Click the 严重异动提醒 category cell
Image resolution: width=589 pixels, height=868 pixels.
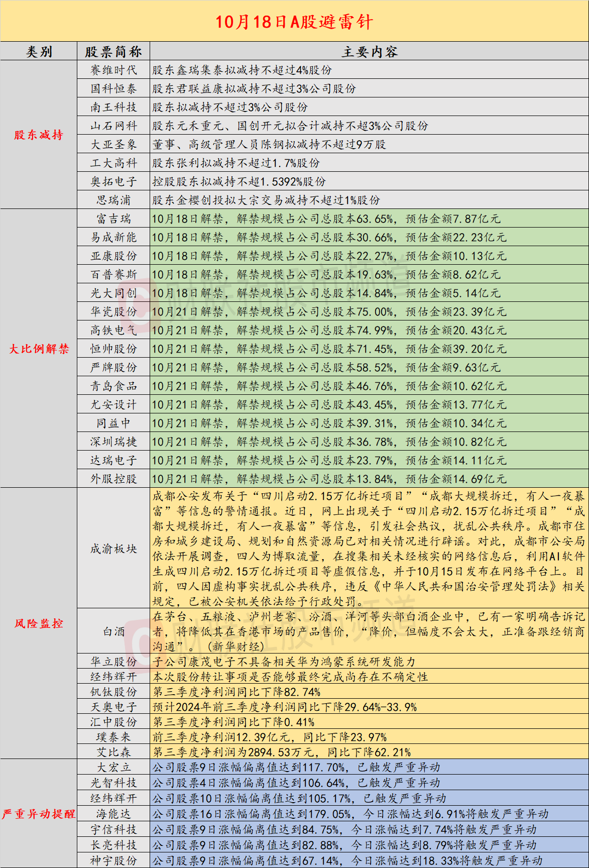(39, 814)
